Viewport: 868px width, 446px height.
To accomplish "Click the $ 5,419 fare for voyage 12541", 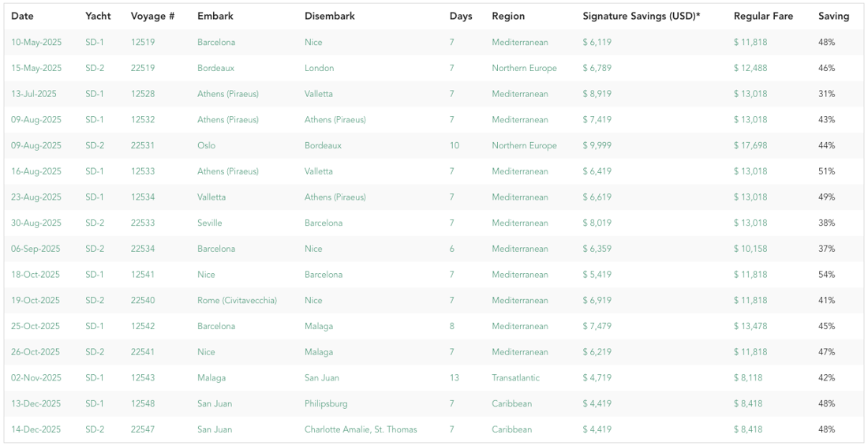I will pos(597,274).
